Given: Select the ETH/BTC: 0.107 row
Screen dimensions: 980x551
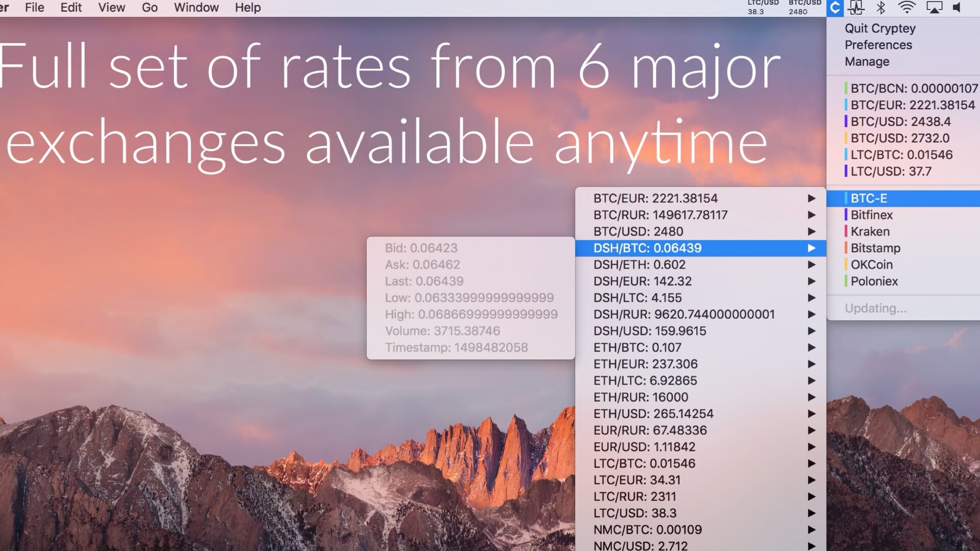Looking at the screenshot, I should 700,347.
